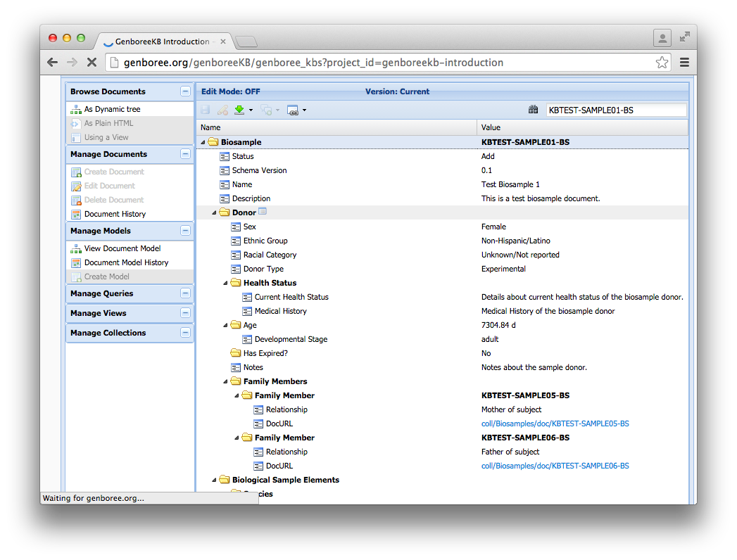Collapse the Browse Documents panel
Image resolution: width=737 pixels, height=560 pixels.
(x=185, y=91)
